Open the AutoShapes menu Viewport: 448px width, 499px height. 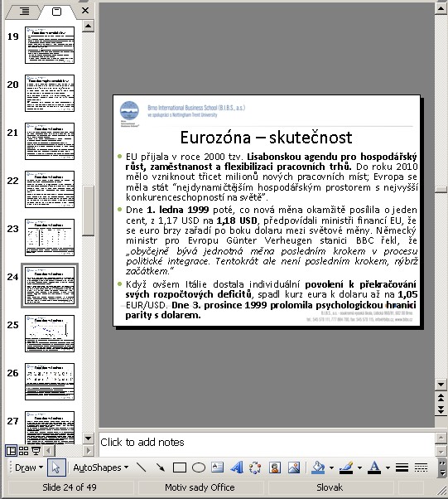point(101,468)
